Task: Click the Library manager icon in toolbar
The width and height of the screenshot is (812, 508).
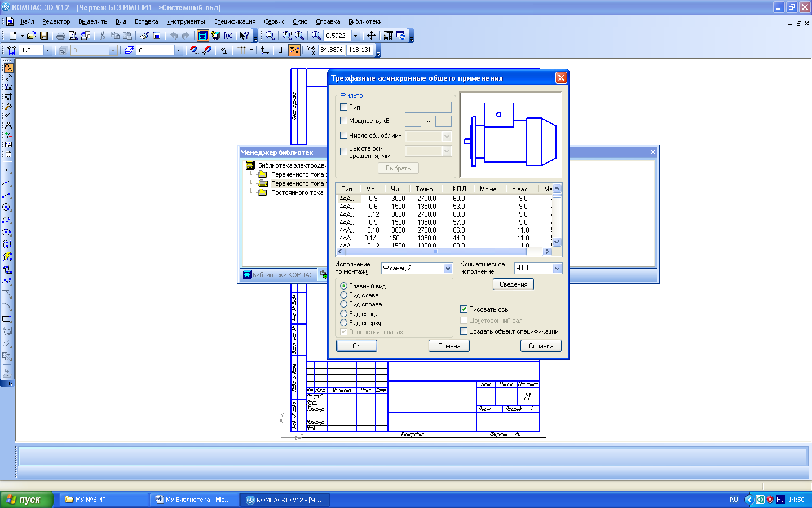Action: tap(202, 36)
